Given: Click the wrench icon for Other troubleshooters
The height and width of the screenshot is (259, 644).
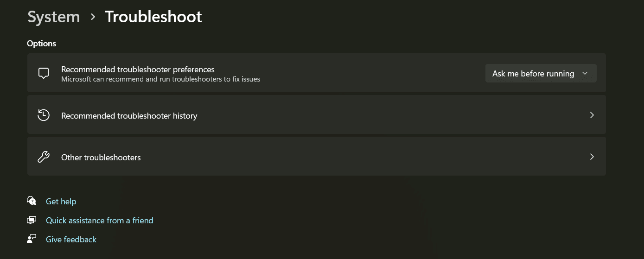Looking at the screenshot, I should coord(44,157).
